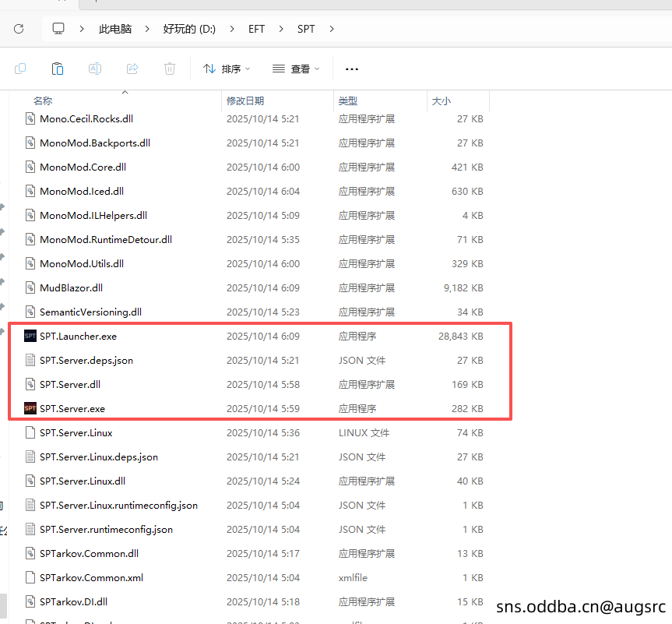This screenshot has width=672, height=624.
Task: Select the MudBlazor.dll file
Action: click(71, 288)
